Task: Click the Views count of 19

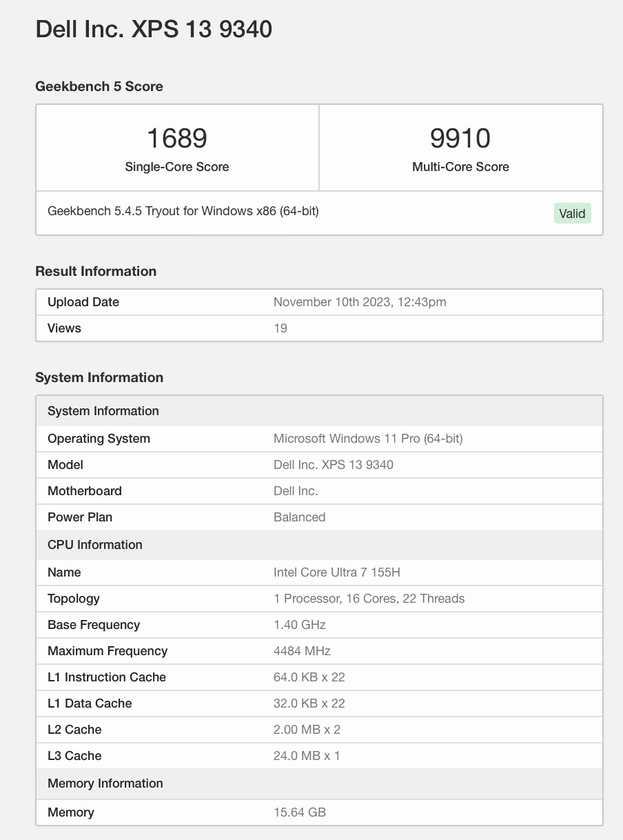Action: click(x=280, y=328)
